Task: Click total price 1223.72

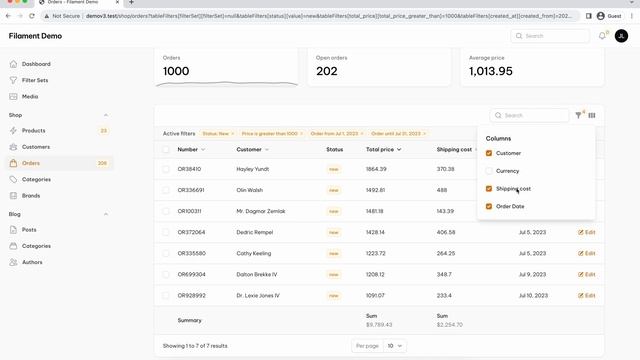Action: coord(376,253)
